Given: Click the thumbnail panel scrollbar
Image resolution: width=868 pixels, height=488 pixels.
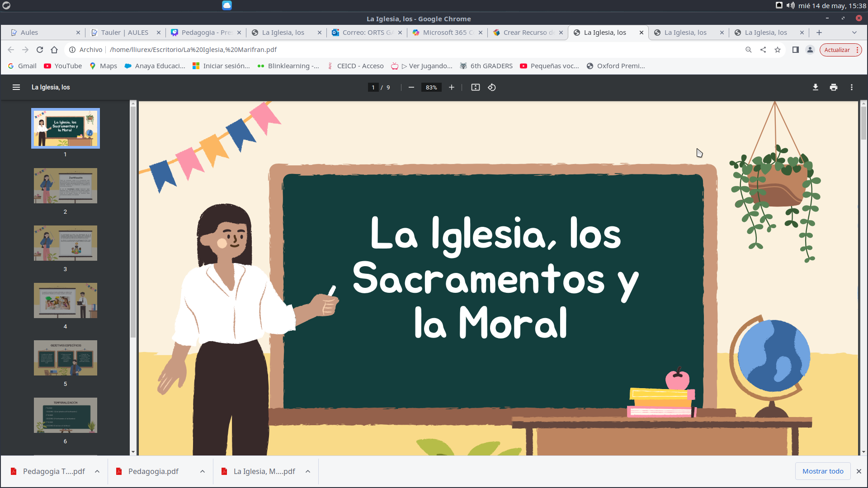Looking at the screenshot, I should [133, 221].
